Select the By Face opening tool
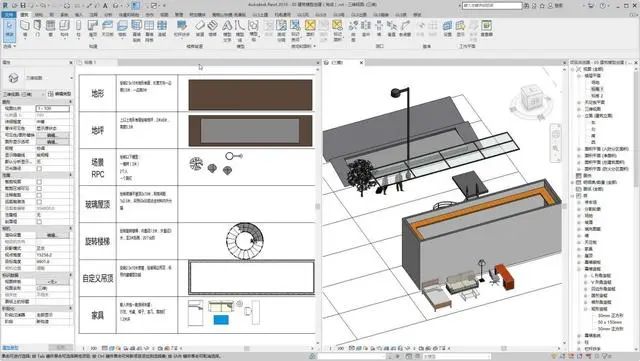The image size is (640, 361). (353, 31)
